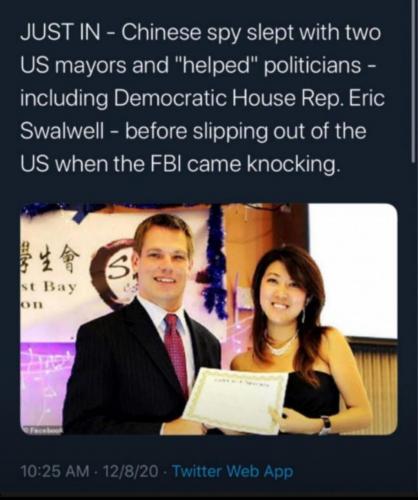Screen dimensions: 418x500
Task: Click the circular S logo on the banner
Action: [x=115, y=272]
